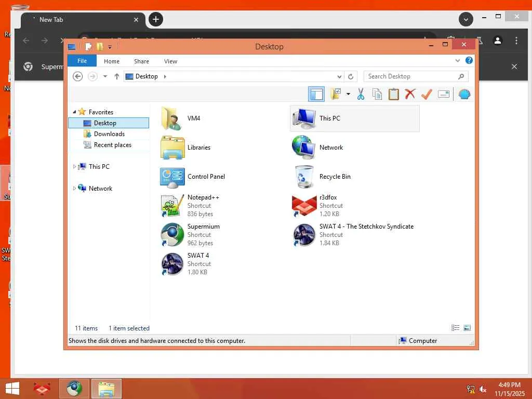The height and width of the screenshot is (399, 532).
Task: Open the browser three-dot menu
Action: coord(516,41)
